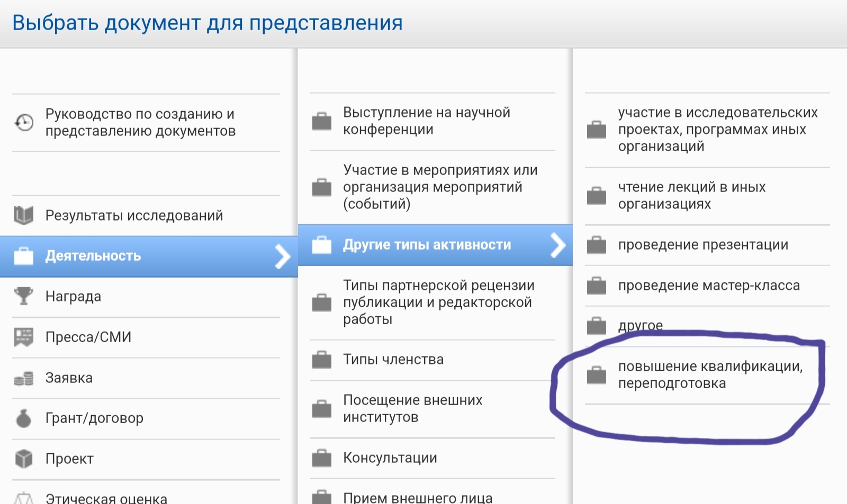Click the newspaper icon for Пресса/СМИ
Viewport: 847px width, 504px height.
[x=24, y=337]
